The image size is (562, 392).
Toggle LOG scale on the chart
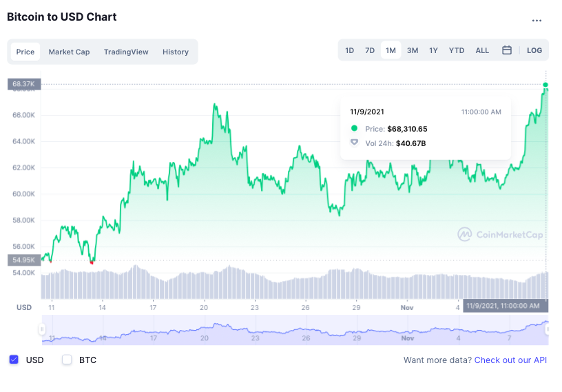click(x=534, y=50)
